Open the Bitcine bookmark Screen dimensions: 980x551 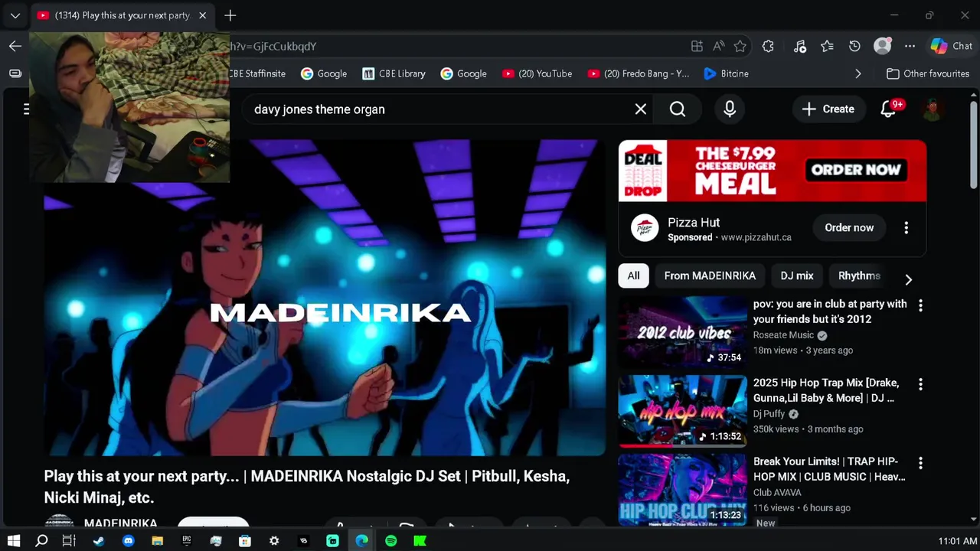tap(726, 73)
